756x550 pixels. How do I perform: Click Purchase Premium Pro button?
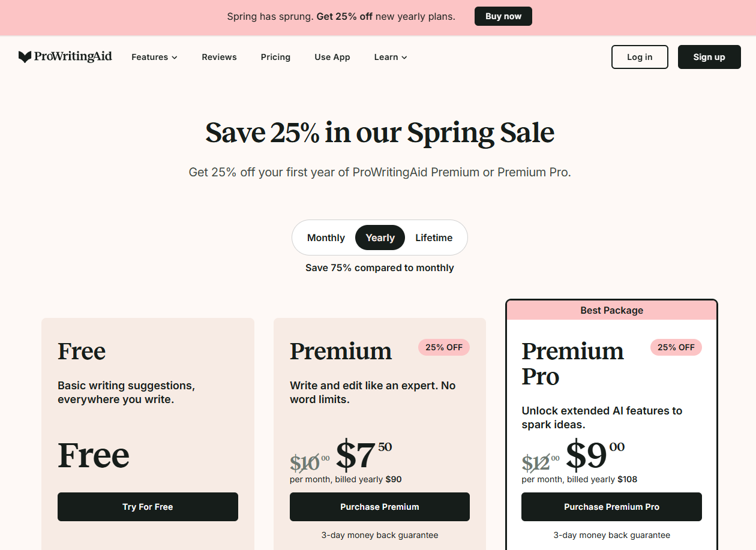point(611,507)
